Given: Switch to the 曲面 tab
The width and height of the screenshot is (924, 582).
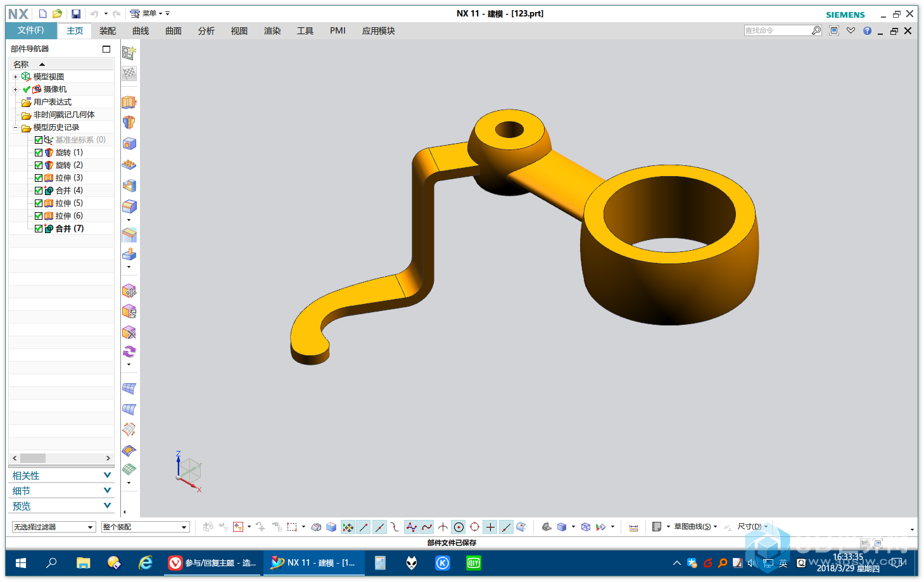Looking at the screenshot, I should point(174,31).
